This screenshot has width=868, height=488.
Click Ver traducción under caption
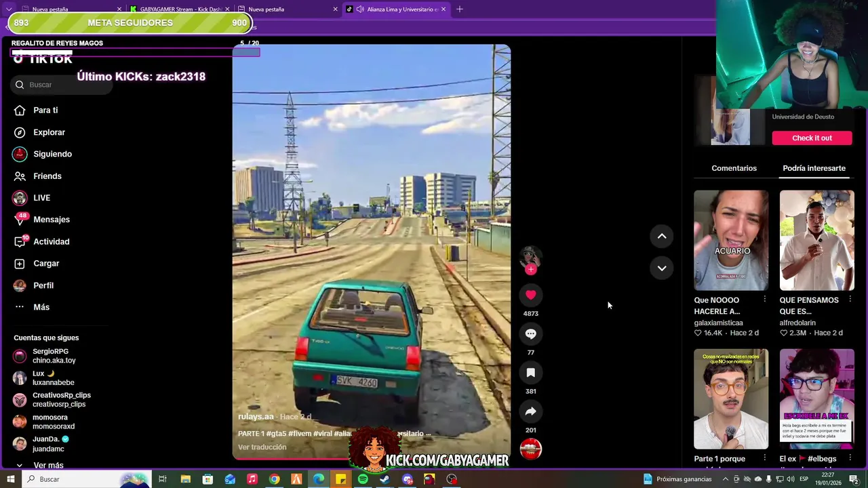point(262,447)
